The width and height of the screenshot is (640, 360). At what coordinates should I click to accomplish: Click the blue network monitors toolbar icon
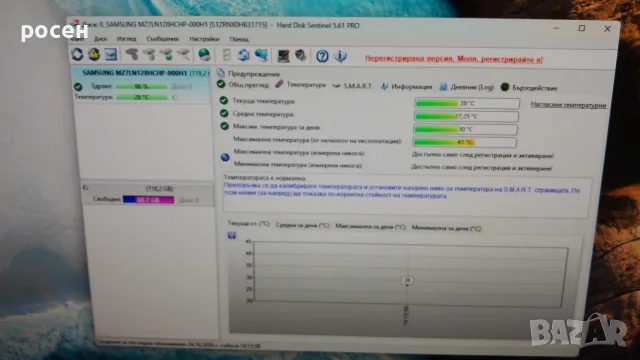[261, 55]
